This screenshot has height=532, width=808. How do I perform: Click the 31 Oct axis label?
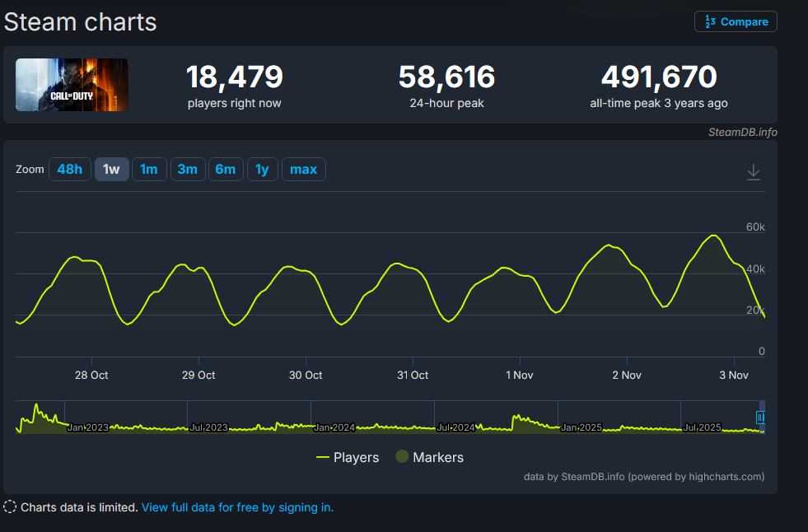click(413, 375)
